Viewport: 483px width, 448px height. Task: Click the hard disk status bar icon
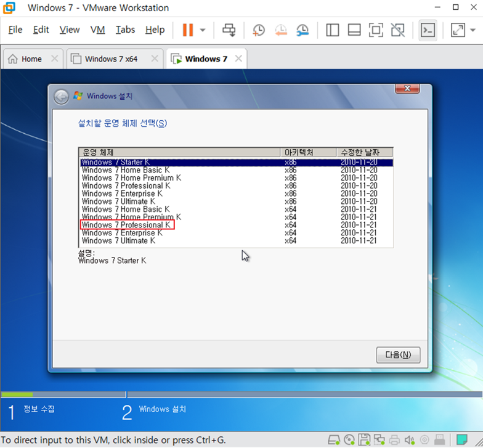pyautogui.click(x=334, y=440)
